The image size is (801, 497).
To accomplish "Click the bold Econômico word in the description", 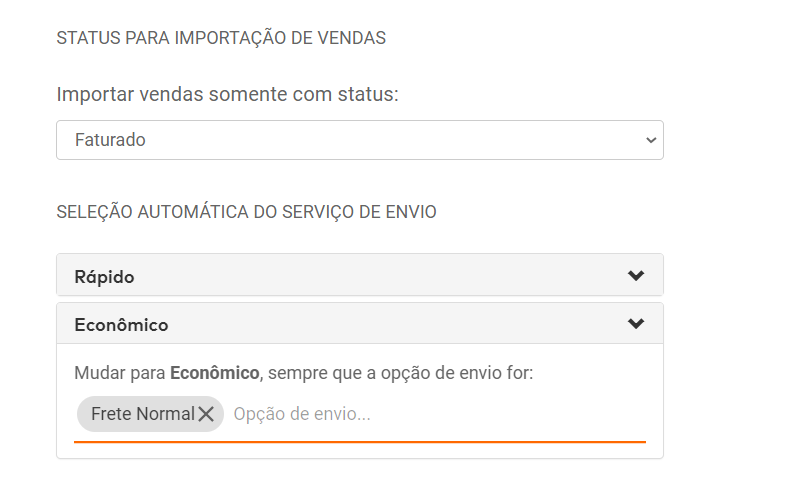I will coord(214,373).
